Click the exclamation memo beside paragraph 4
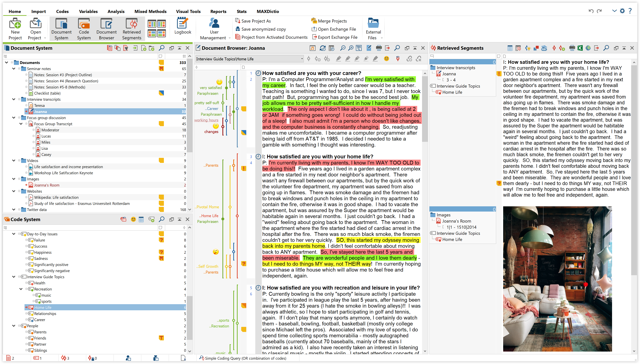The image size is (640, 364). (244, 168)
